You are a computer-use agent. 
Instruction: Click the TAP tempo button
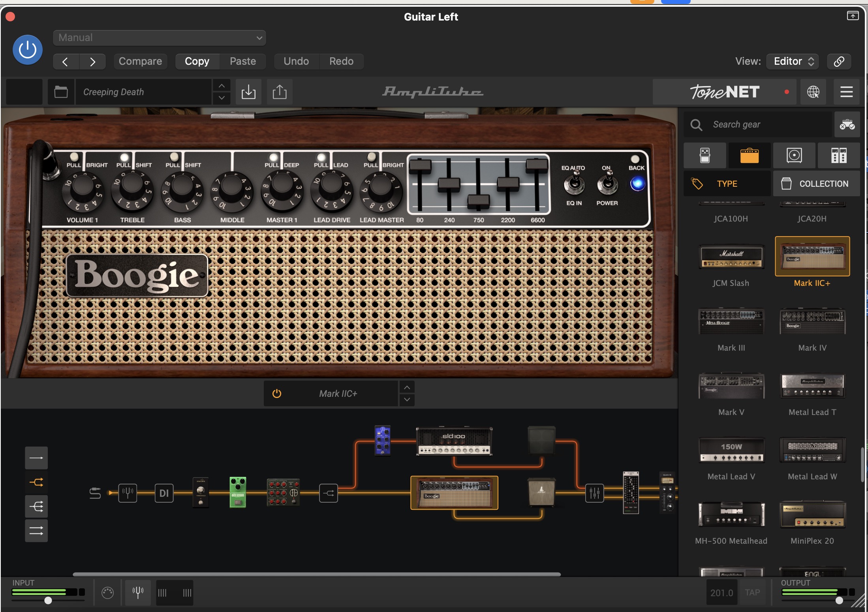pyautogui.click(x=752, y=593)
